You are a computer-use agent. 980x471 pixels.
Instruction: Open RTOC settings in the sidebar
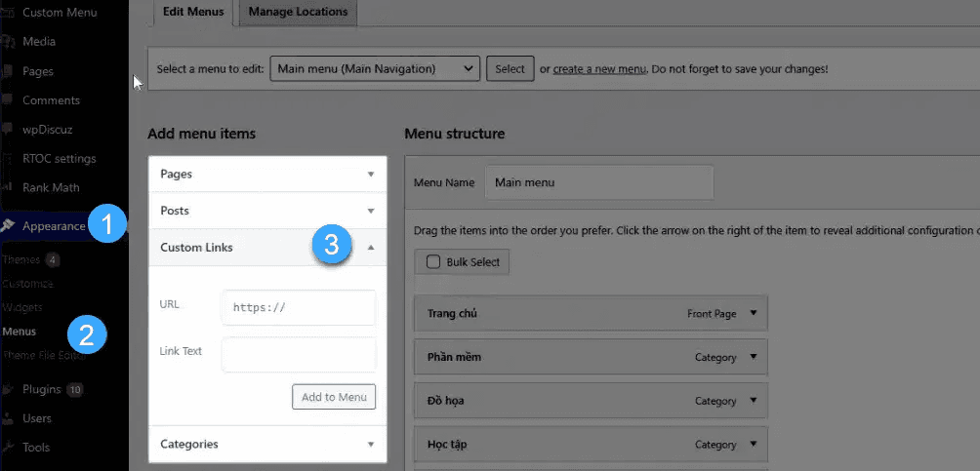(60, 158)
